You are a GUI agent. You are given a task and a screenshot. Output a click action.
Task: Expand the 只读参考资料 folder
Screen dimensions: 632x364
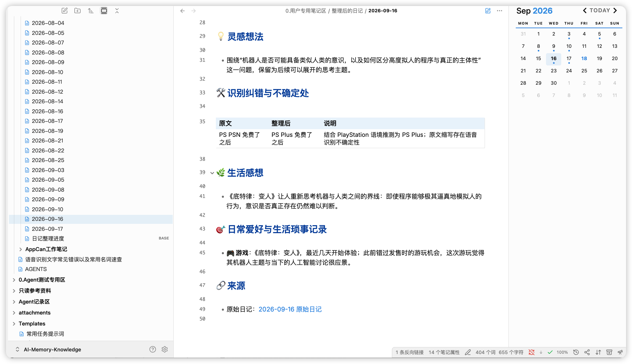14,291
